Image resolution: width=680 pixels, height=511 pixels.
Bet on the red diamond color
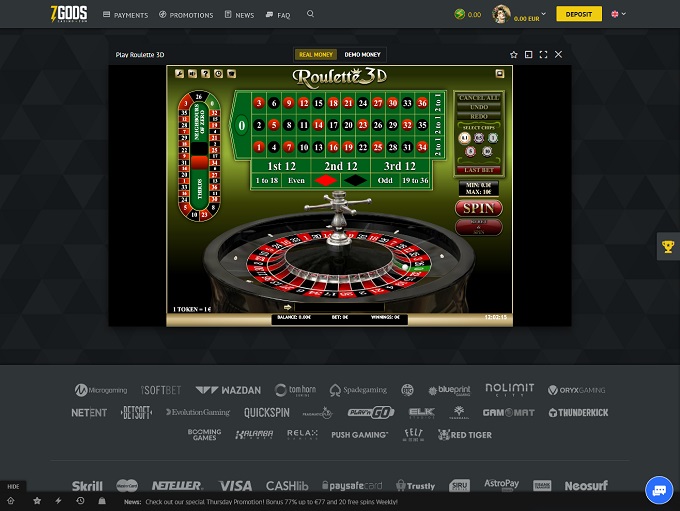point(325,180)
